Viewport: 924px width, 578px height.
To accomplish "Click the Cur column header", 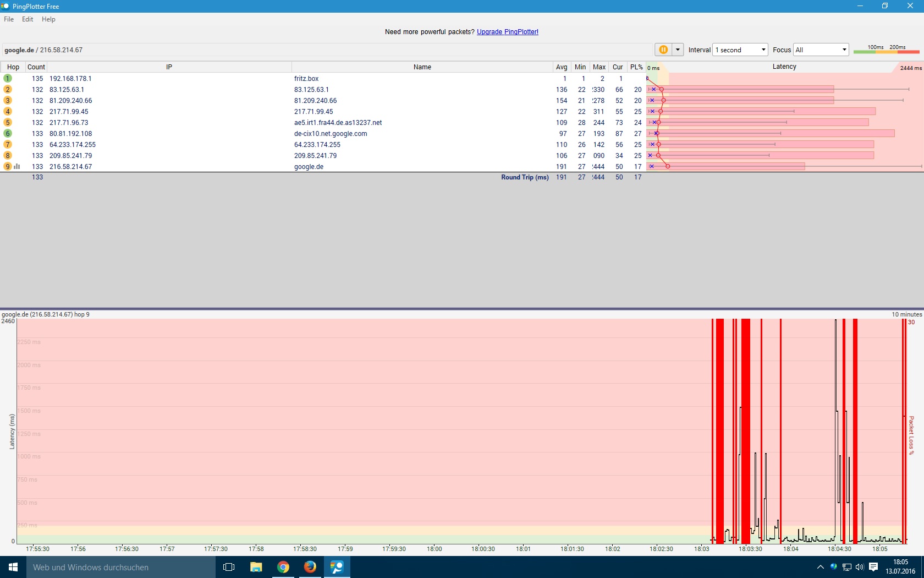I will [x=618, y=67].
